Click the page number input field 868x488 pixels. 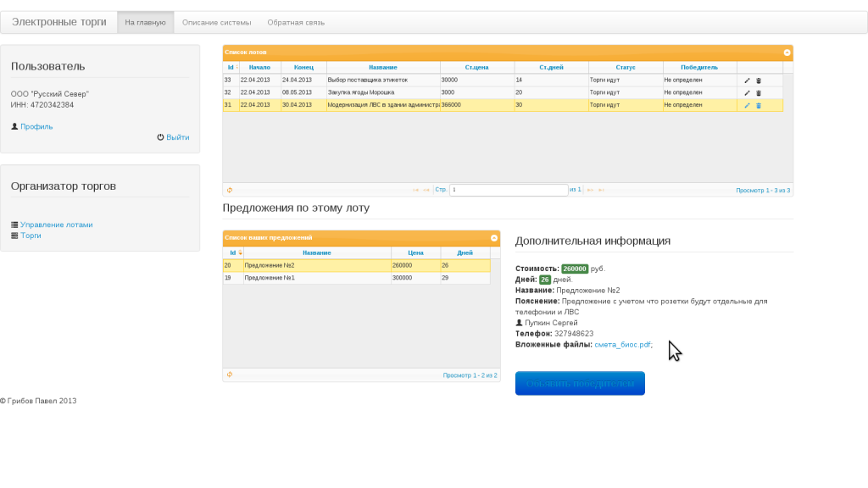[509, 190]
